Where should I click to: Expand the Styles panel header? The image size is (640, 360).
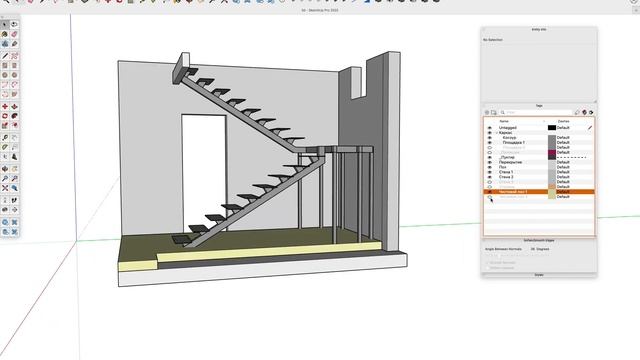pos(539,275)
